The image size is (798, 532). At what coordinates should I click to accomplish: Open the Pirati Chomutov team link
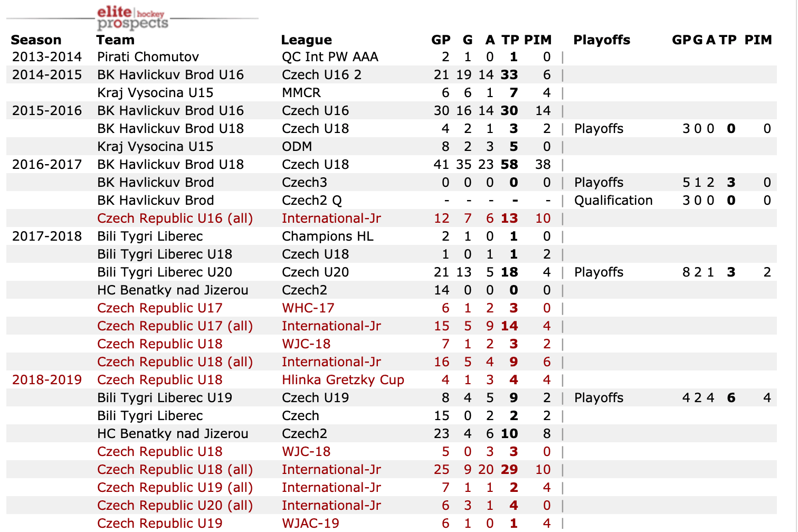148,57
